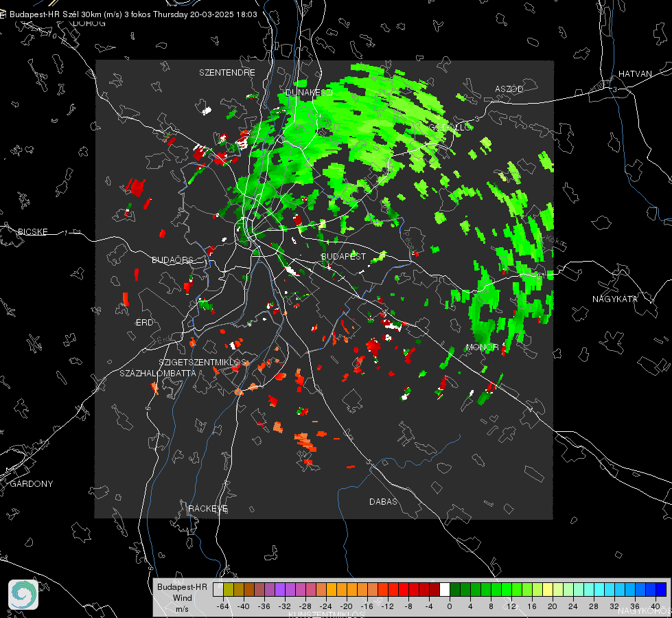Click the NAGYKÁTA town label

[615, 299]
